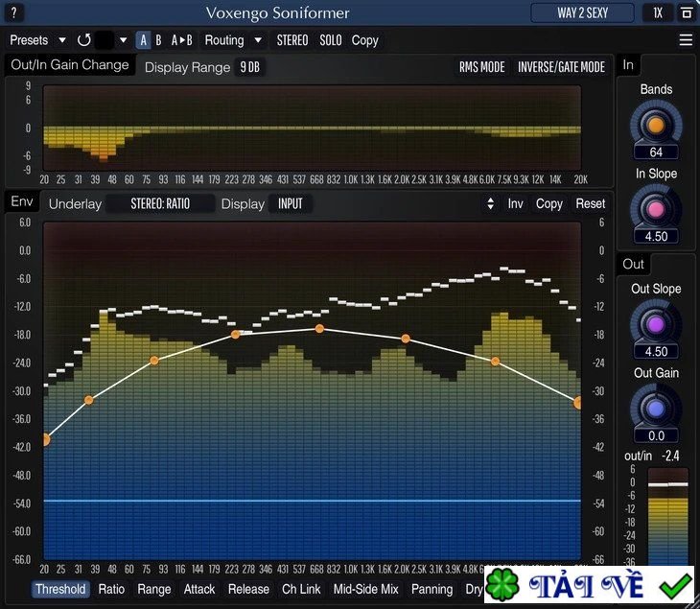Switch to the Release tab

(248, 589)
